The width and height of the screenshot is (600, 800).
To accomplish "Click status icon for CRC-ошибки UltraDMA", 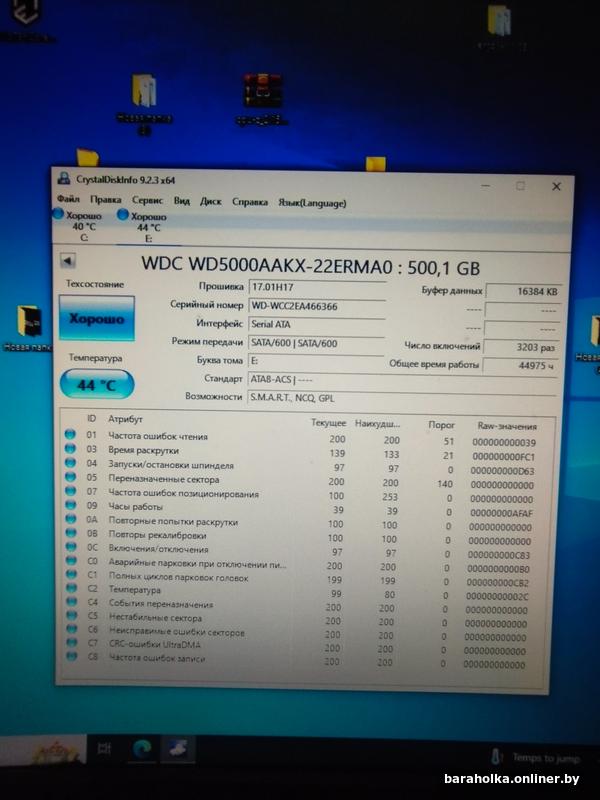I will 71,643.
